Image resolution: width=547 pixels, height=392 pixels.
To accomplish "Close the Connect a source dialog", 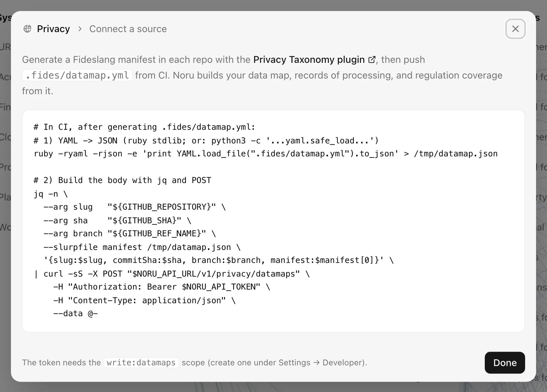I will click(x=515, y=29).
